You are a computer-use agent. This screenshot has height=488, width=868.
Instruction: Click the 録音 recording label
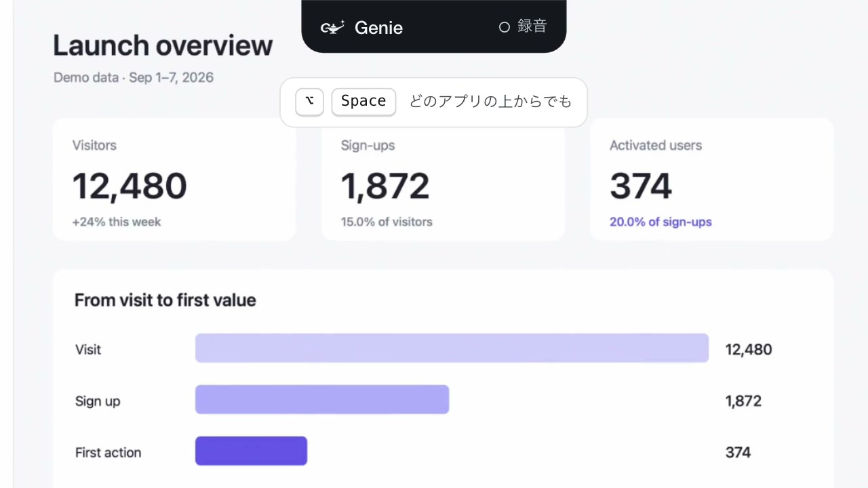click(x=532, y=26)
